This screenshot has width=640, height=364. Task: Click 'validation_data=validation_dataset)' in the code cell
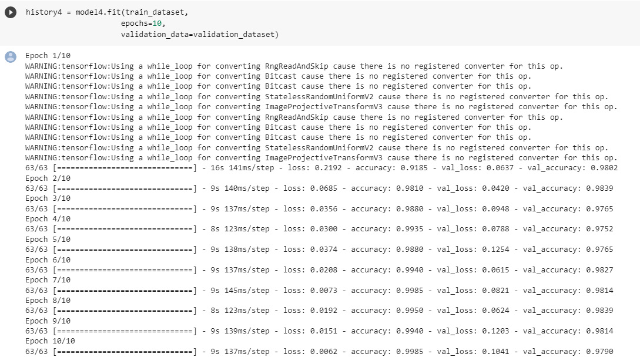point(199,35)
